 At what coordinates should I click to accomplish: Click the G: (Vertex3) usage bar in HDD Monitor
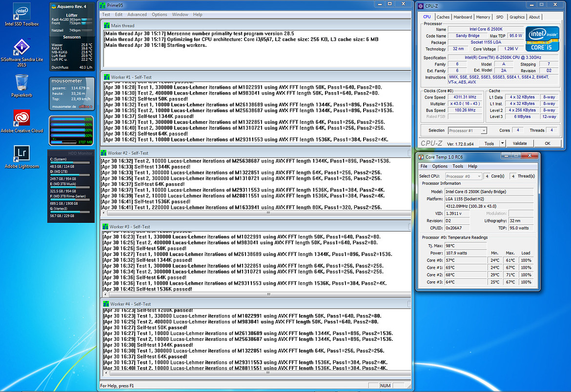(70, 212)
